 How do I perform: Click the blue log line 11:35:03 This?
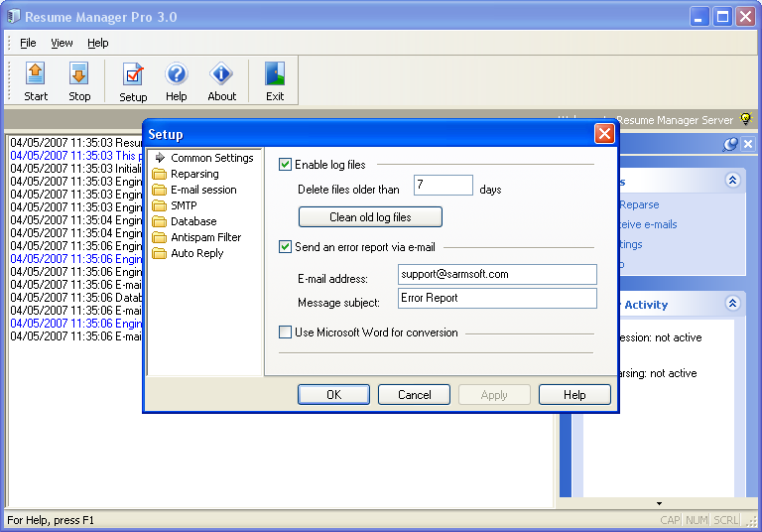click(x=76, y=156)
